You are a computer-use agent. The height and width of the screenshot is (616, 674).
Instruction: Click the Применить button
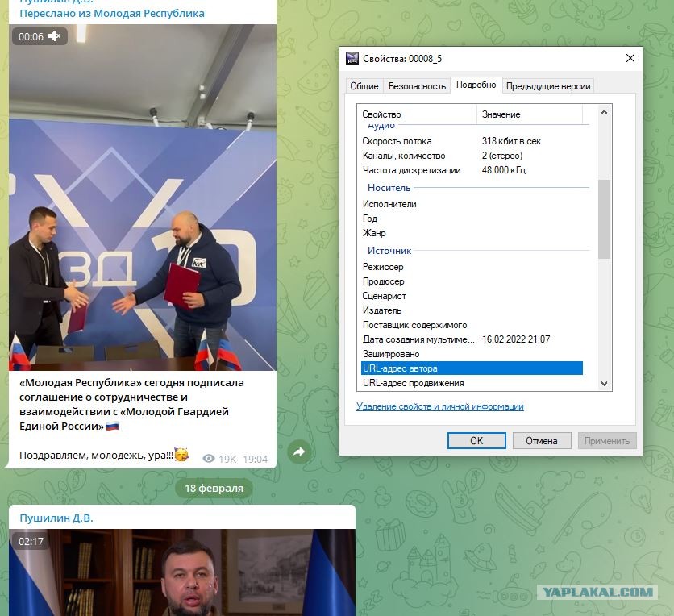(x=607, y=440)
